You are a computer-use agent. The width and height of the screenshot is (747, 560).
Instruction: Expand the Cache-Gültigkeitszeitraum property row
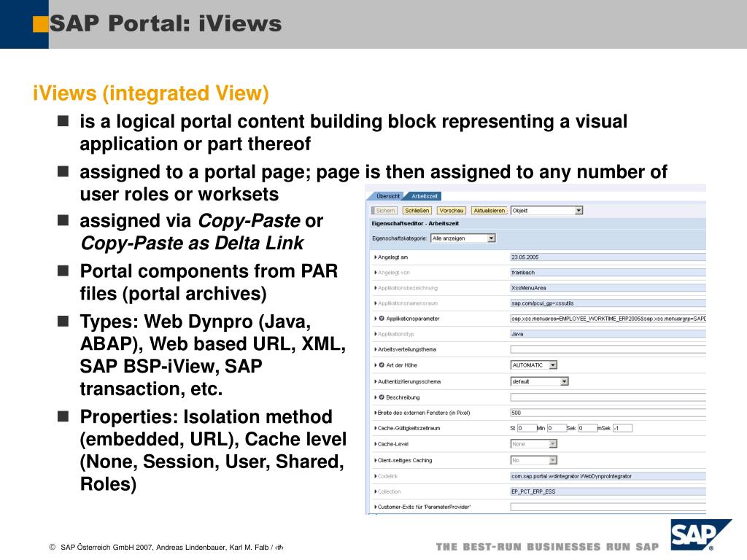[x=376, y=428]
